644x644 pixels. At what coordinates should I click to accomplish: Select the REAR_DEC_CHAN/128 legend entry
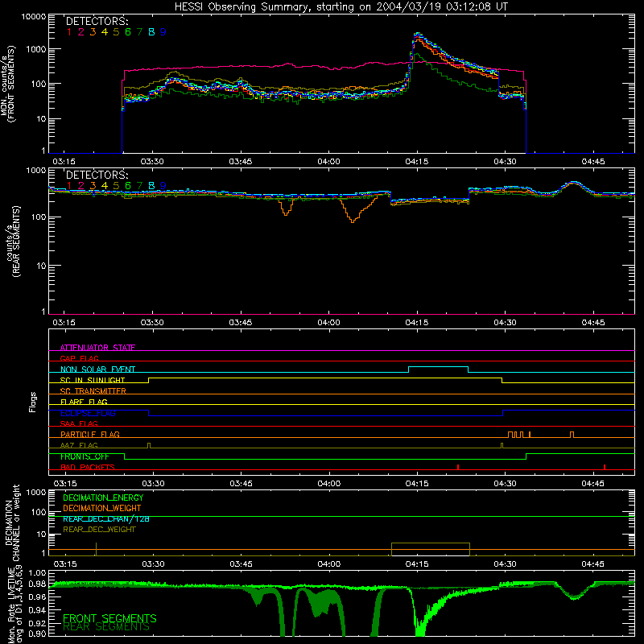[x=106, y=518]
